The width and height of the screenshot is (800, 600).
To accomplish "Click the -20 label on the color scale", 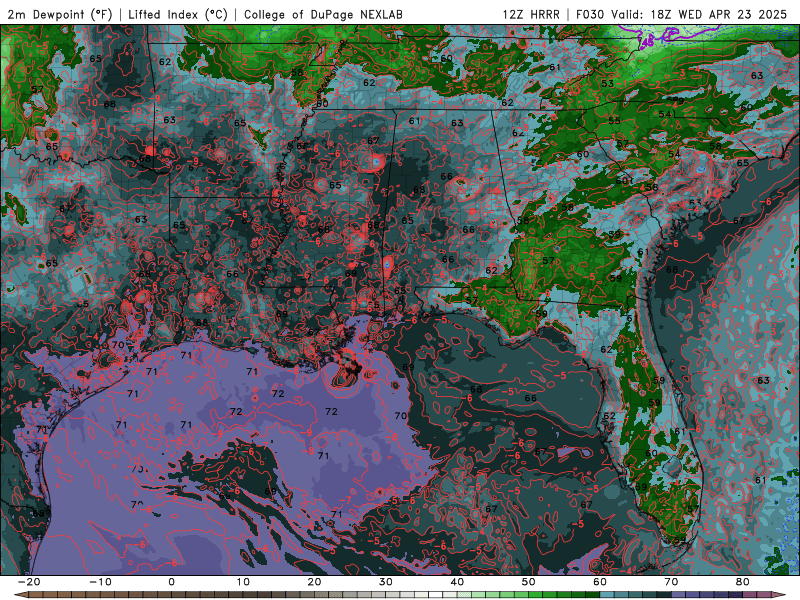I will [x=29, y=582].
